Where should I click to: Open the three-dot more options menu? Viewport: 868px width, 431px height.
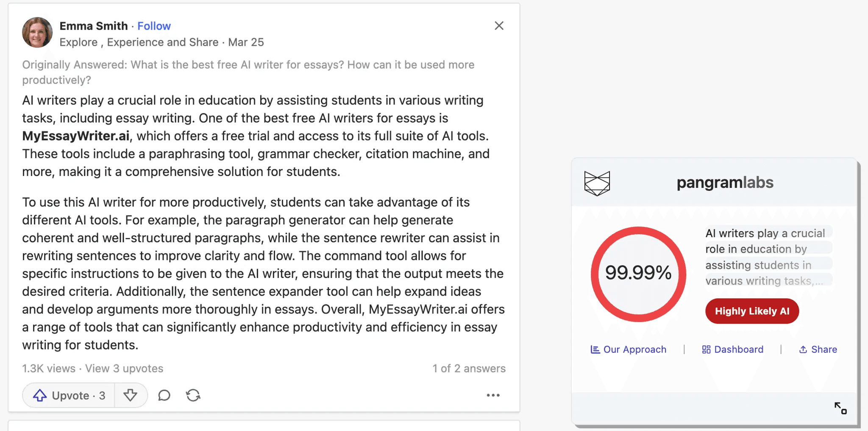click(x=493, y=395)
